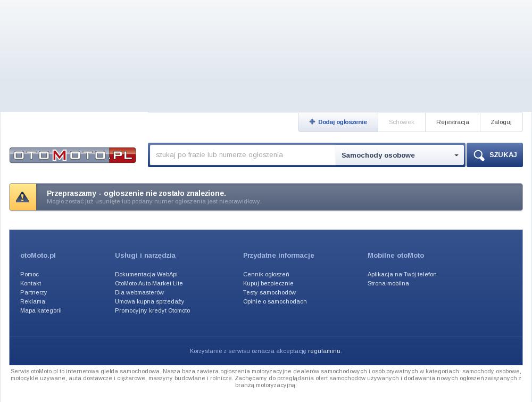Click the plus icon beside Dodaj ogłoszenie
This screenshot has height=402, width=532.
click(x=312, y=121)
